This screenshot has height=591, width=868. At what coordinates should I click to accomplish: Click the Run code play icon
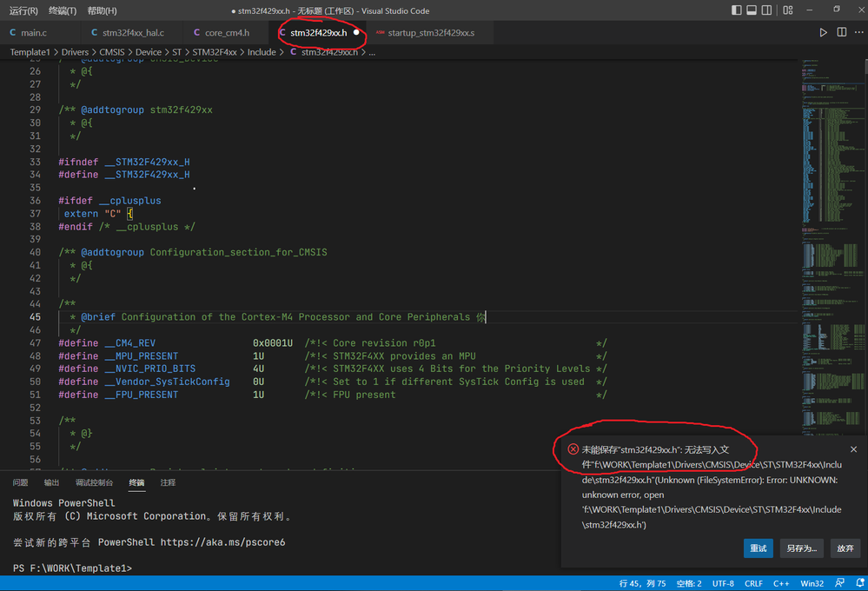pyautogui.click(x=823, y=33)
